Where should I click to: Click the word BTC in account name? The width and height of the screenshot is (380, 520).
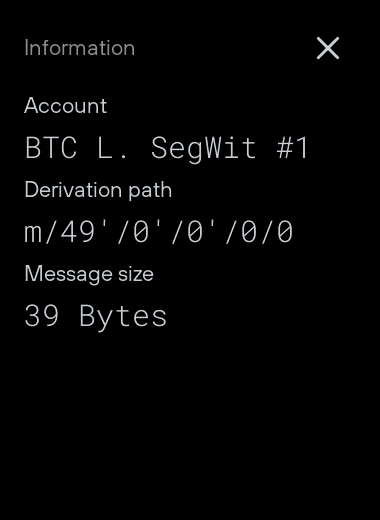click(51, 147)
